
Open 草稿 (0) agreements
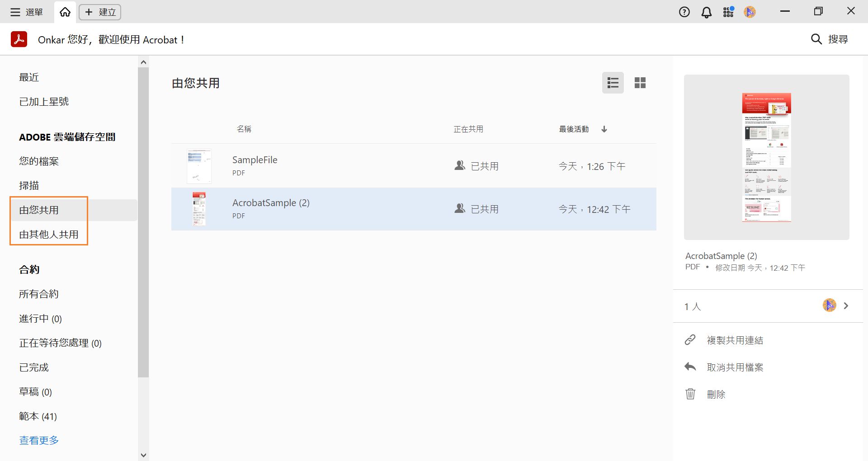(35, 392)
